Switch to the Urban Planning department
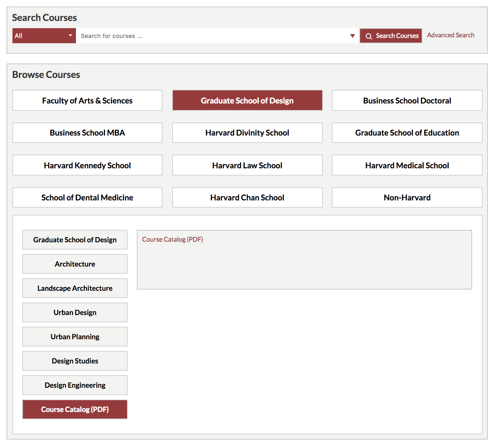This screenshot has width=495, height=448. (75, 337)
